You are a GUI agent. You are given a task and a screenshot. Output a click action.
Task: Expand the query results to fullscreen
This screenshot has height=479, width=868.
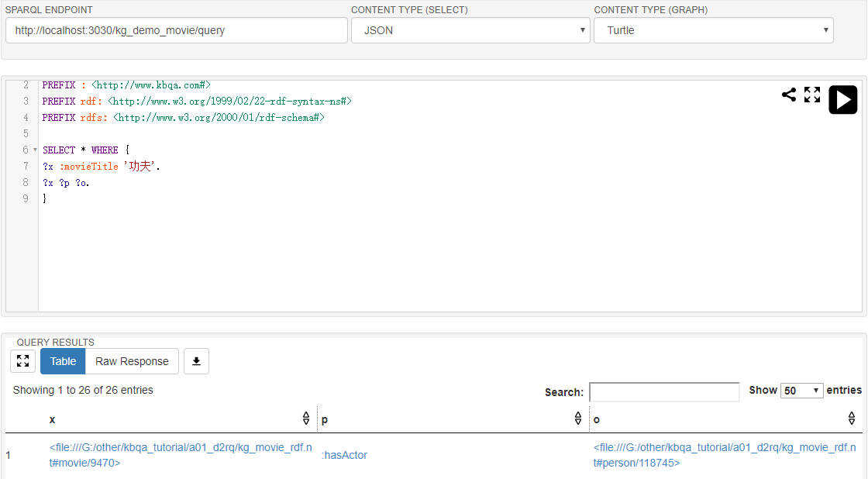[x=22, y=360]
